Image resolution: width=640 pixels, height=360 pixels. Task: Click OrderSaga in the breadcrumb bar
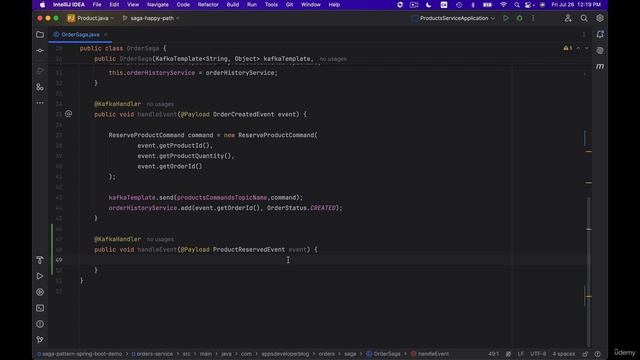point(384,354)
